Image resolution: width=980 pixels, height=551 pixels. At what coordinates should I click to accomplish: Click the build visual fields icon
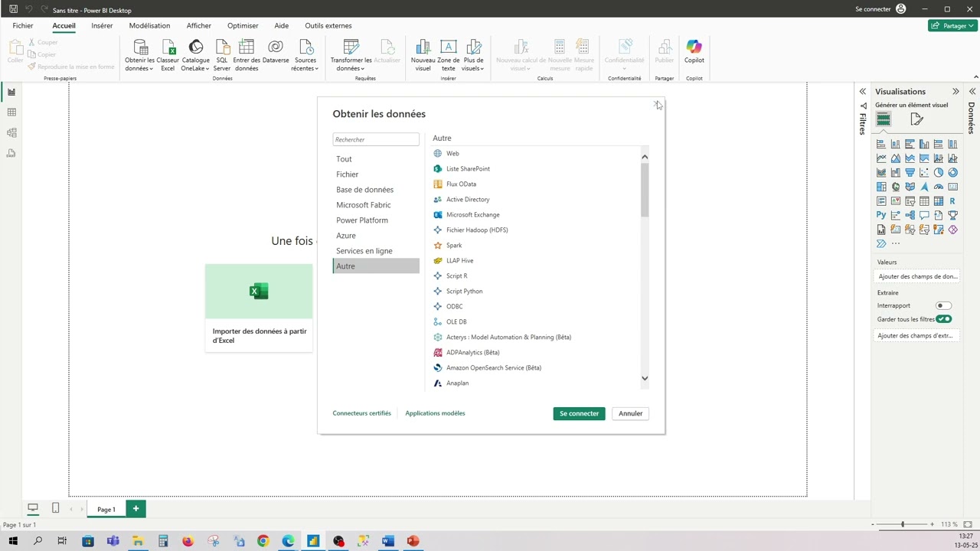pos(884,119)
